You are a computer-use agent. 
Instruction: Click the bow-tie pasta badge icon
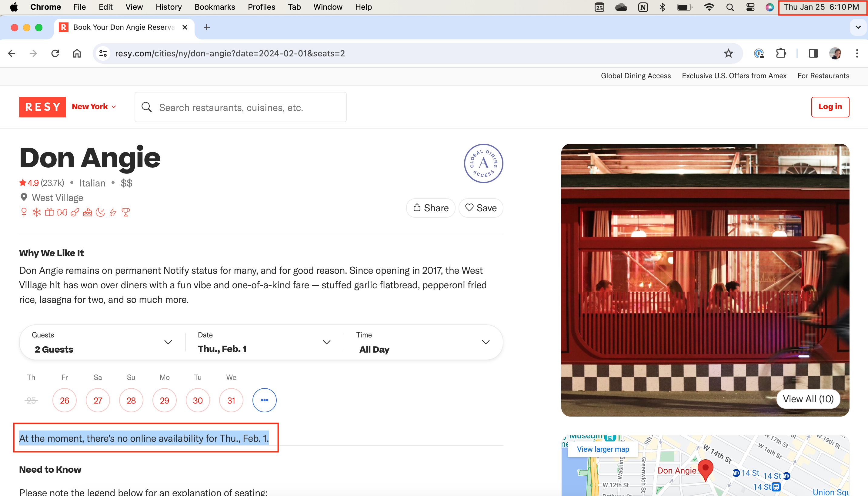pyautogui.click(x=62, y=212)
